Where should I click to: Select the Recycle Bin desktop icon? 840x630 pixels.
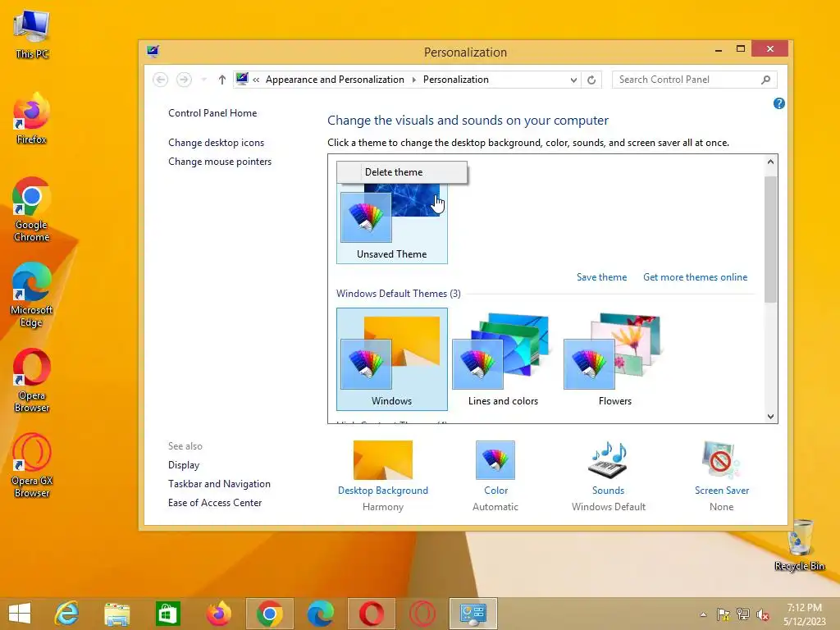(799, 546)
